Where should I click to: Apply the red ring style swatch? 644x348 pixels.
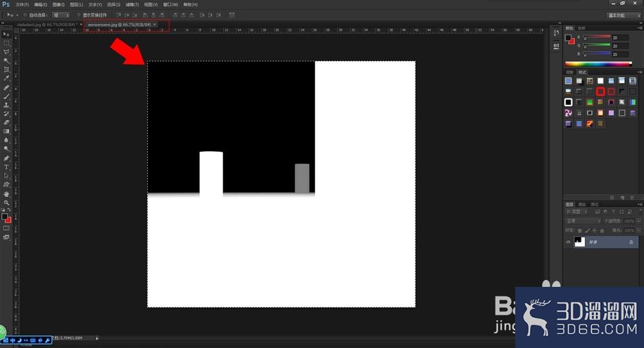[x=600, y=91]
